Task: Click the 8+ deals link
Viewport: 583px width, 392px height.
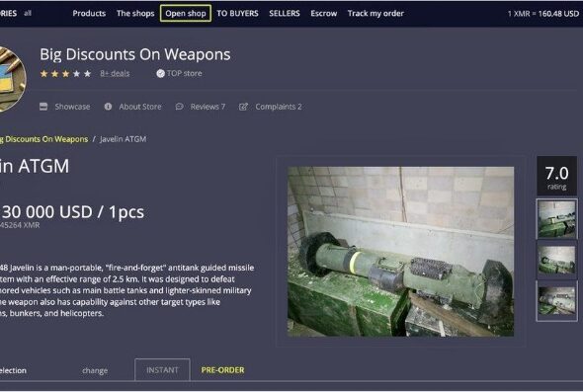Action: [115, 74]
